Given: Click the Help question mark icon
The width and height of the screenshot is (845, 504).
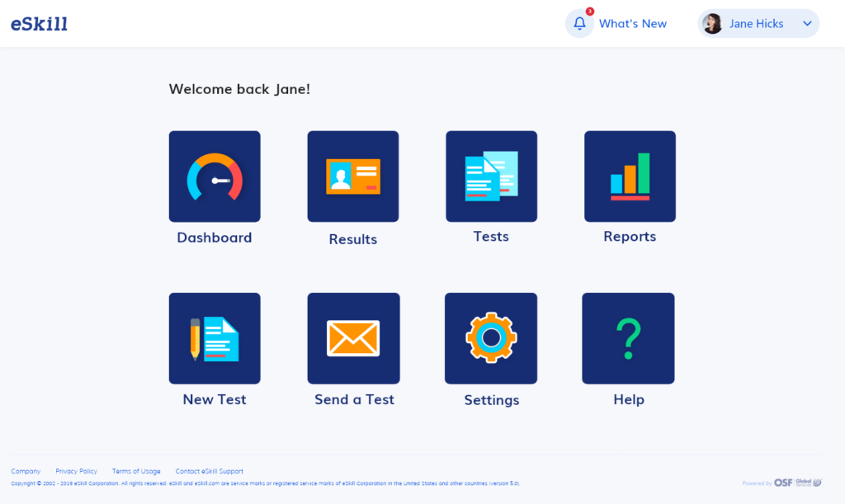Looking at the screenshot, I should click(x=628, y=338).
